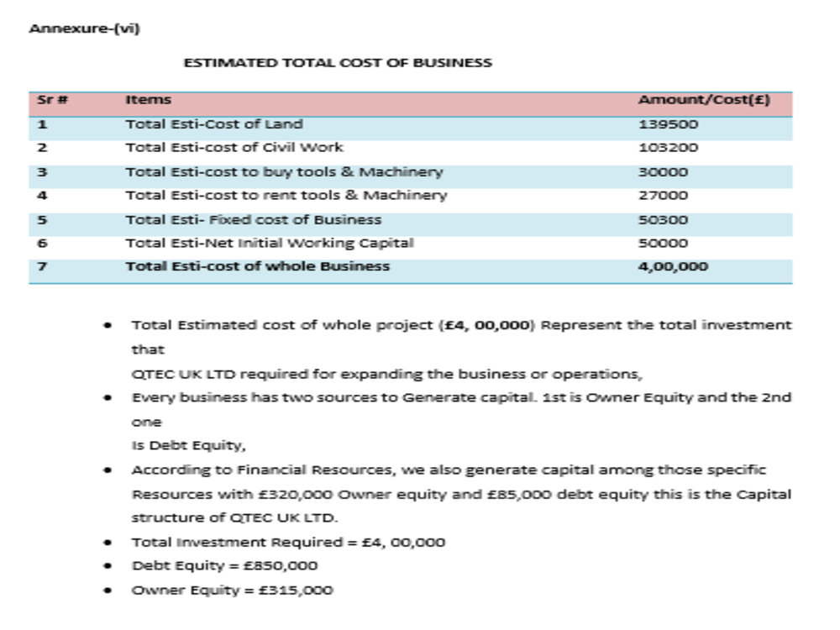Click the amount value 50300
Image resolution: width=840 pixels, height=630 pixels.
pos(663,219)
